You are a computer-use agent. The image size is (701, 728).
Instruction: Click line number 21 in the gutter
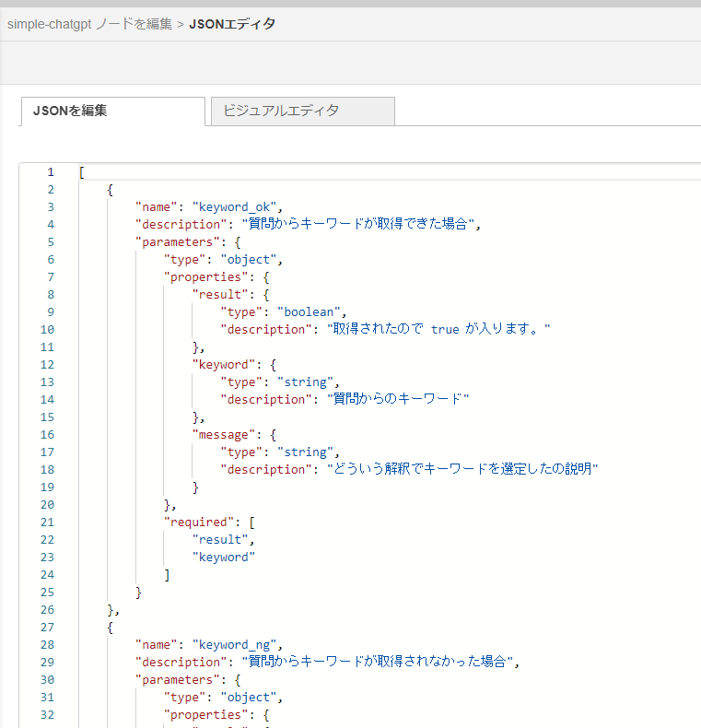tap(48, 523)
